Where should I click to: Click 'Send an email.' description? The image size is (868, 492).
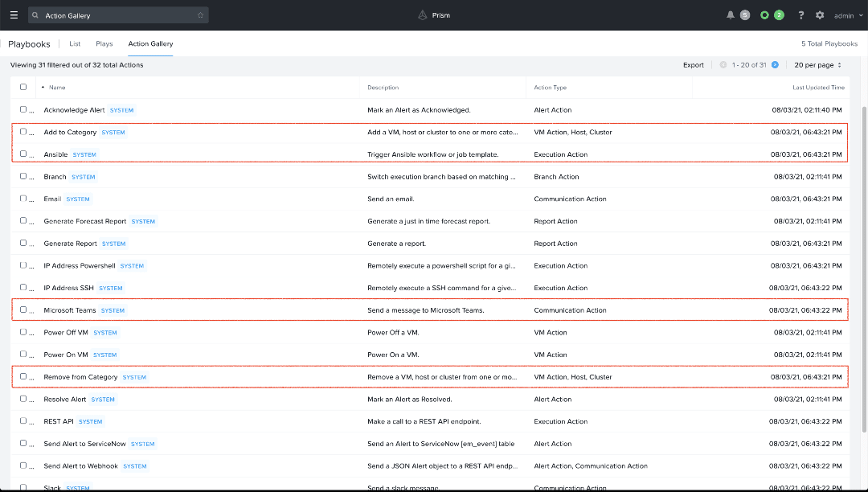(391, 199)
